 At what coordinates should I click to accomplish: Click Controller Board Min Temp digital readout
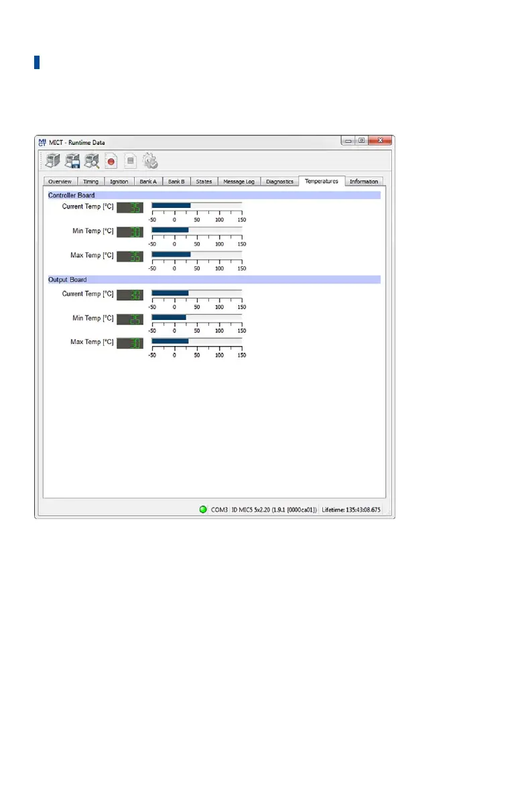pos(130,232)
